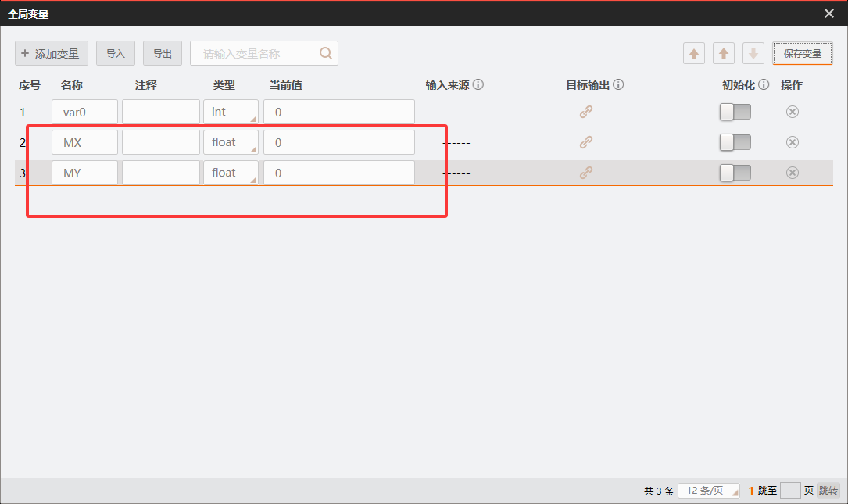Image resolution: width=848 pixels, height=504 pixels.
Task: Click the 跳转 button
Action: (828, 491)
